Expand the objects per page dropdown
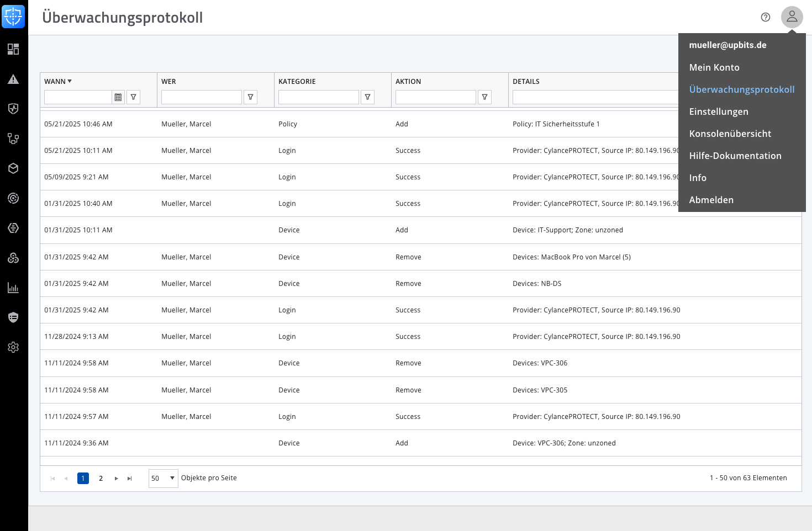 point(172,478)
